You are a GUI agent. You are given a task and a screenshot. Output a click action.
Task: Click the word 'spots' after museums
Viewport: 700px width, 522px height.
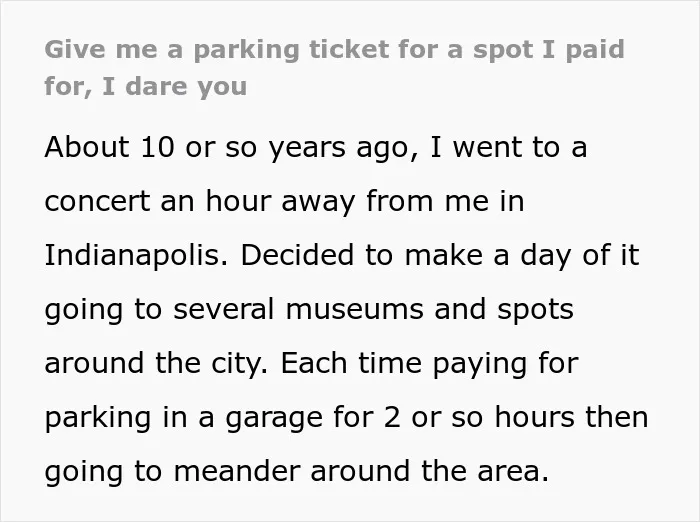(535, 310)
